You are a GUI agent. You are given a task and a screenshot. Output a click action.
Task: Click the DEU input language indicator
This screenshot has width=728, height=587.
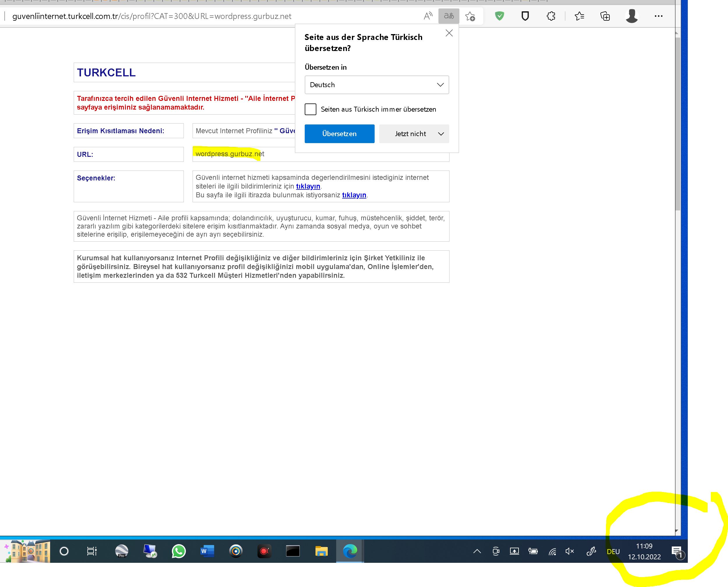pos(613,551)
